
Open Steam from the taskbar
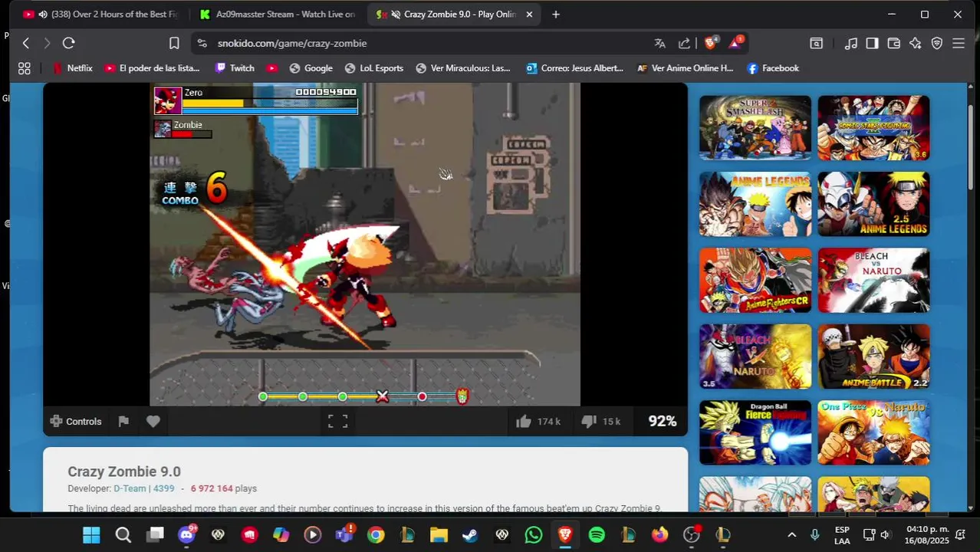point(470,534)
